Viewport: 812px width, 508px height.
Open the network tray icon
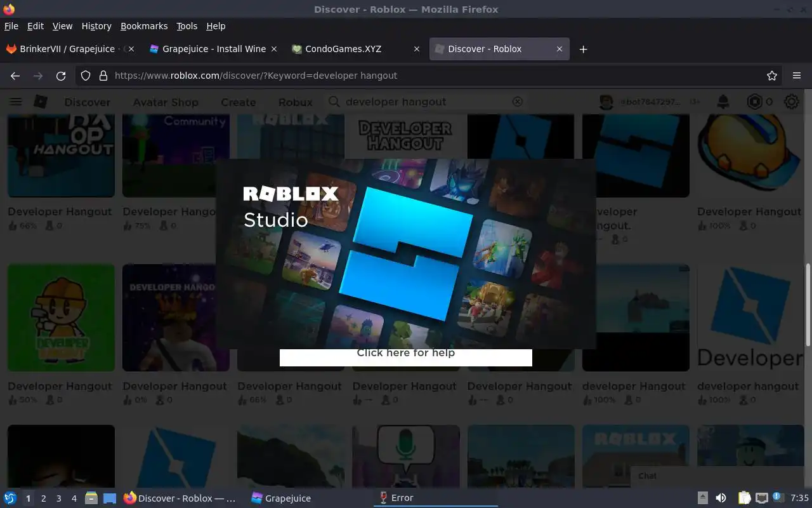[762, 498]
